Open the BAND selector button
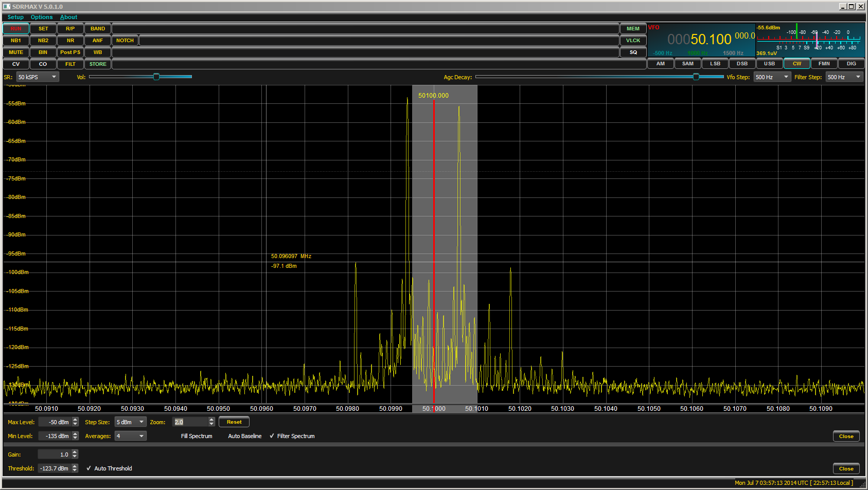This screenshot has width=868, height=490. pos(98,29)
